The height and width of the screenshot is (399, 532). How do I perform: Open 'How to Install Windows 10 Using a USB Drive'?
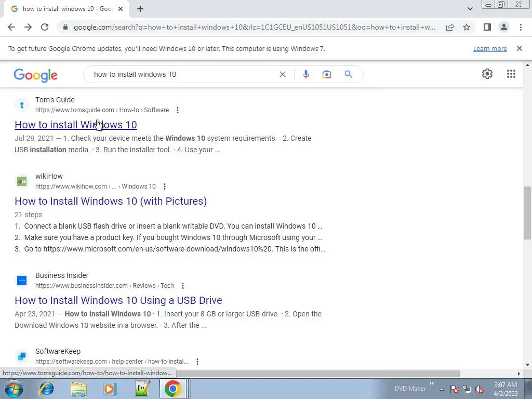(118, 300)
